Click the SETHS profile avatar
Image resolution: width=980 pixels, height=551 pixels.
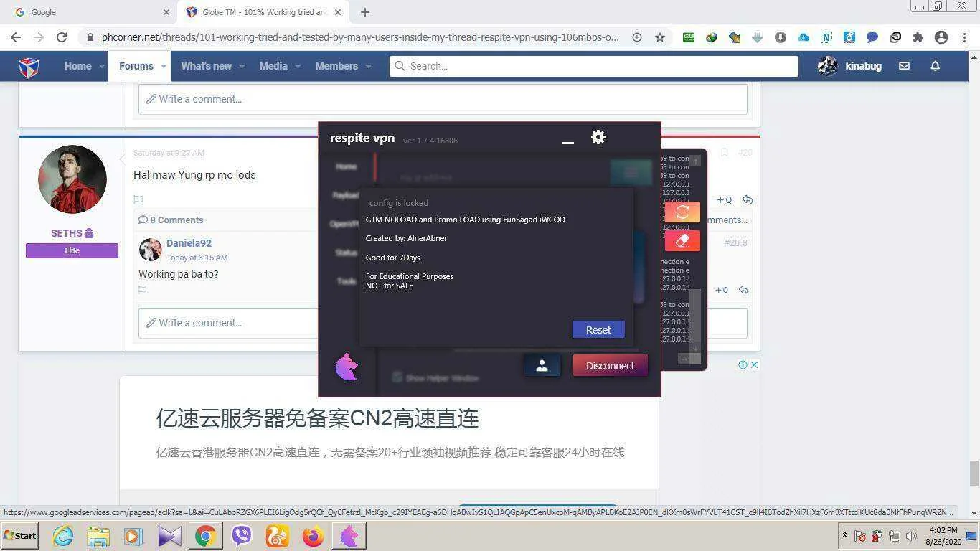click(72, 179)
